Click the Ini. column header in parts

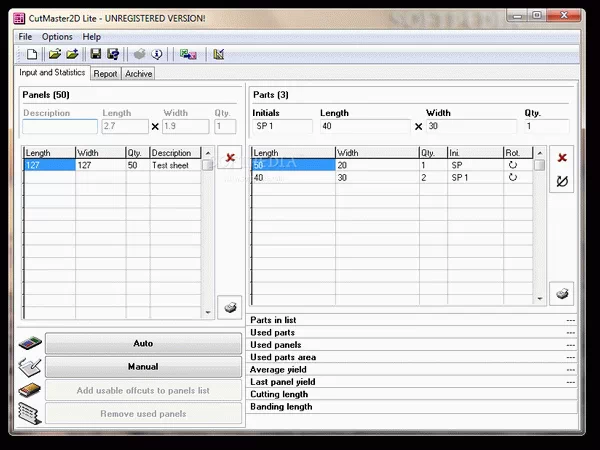[476, 153]
